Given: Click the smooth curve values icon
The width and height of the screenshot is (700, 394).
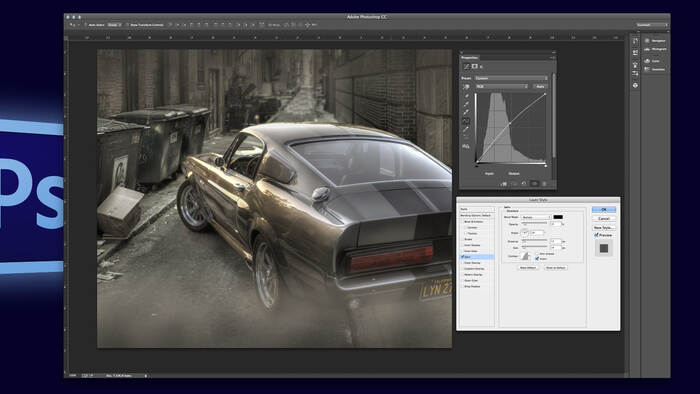Looking at the screenshot, I should pyautogui.click(x=467, y=137).
